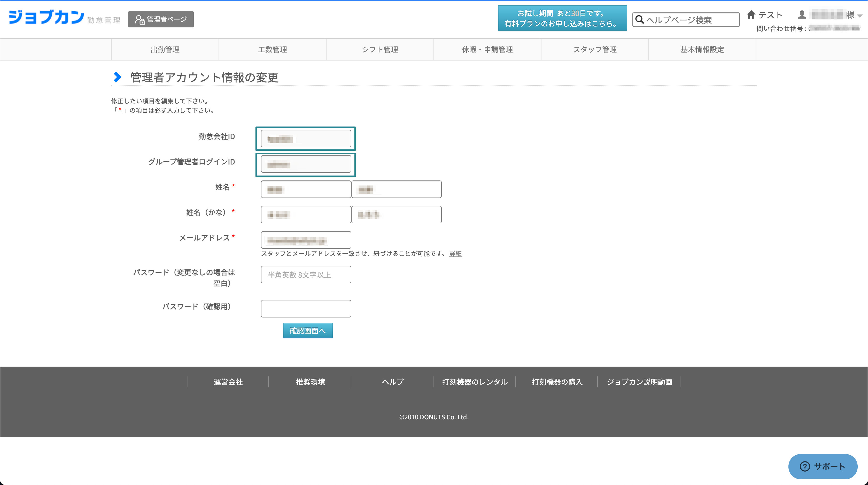Open the 休暇・申請管理 menu
Screen dimensions: 868x485
[487, 50]
